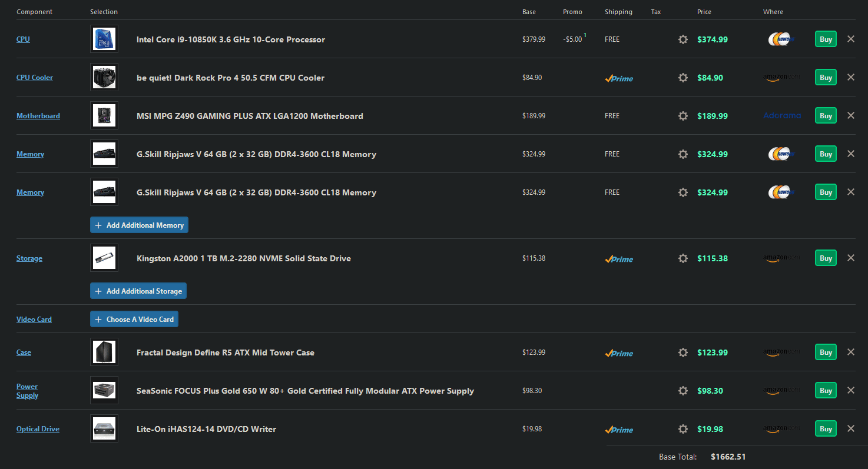This screenshot has width=868, height=469.
Task: Click the Newegg logo for the CPU
Action: coord(781,39)
